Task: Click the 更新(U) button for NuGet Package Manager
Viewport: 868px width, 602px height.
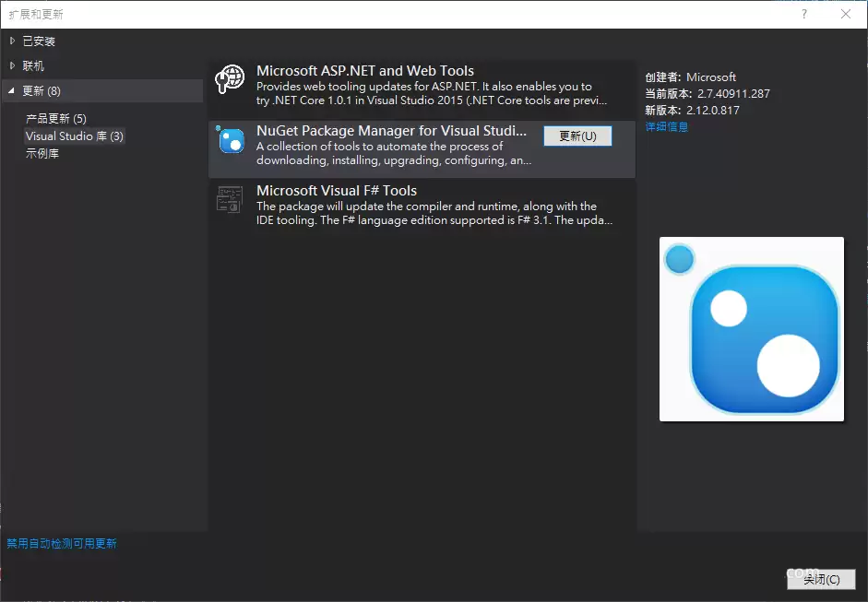Action: pos(577,136)
